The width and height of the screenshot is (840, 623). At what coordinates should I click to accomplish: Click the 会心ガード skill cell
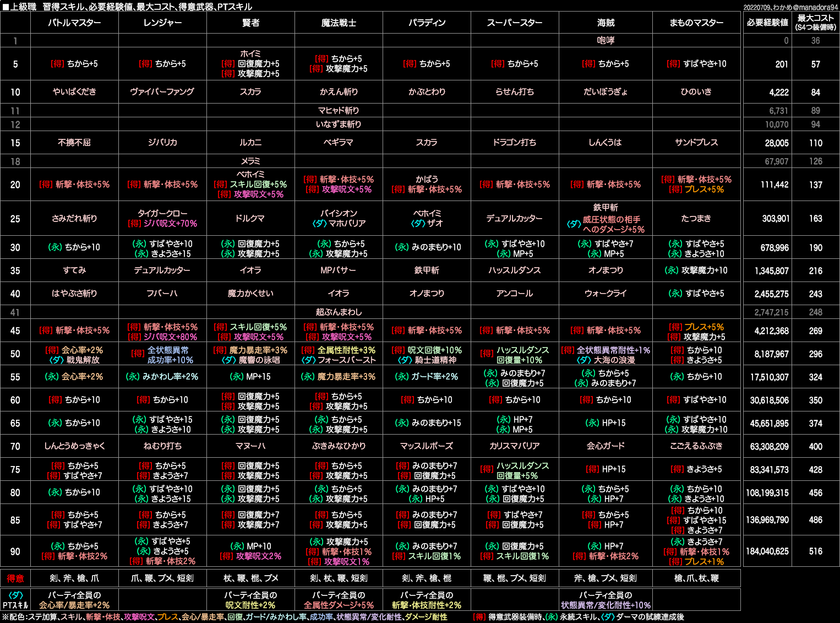click(x=606, y=446)
